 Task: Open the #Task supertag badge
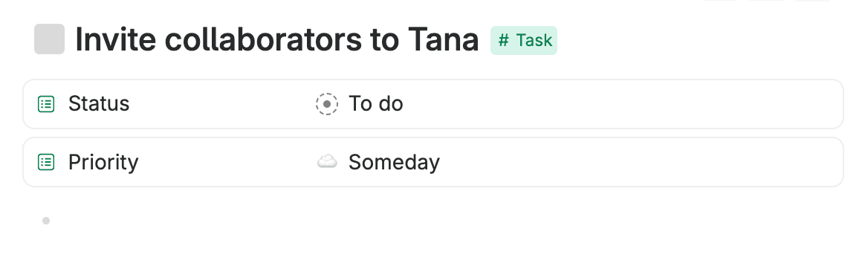524,40
